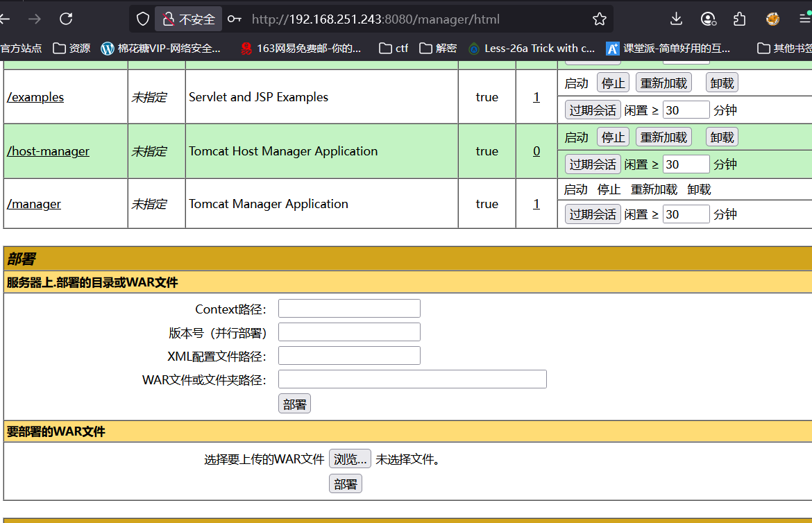Click the orange extension icon in toolbar
Image resolution: width=812 pixels, height=523 pixels.
click(772, 19)
